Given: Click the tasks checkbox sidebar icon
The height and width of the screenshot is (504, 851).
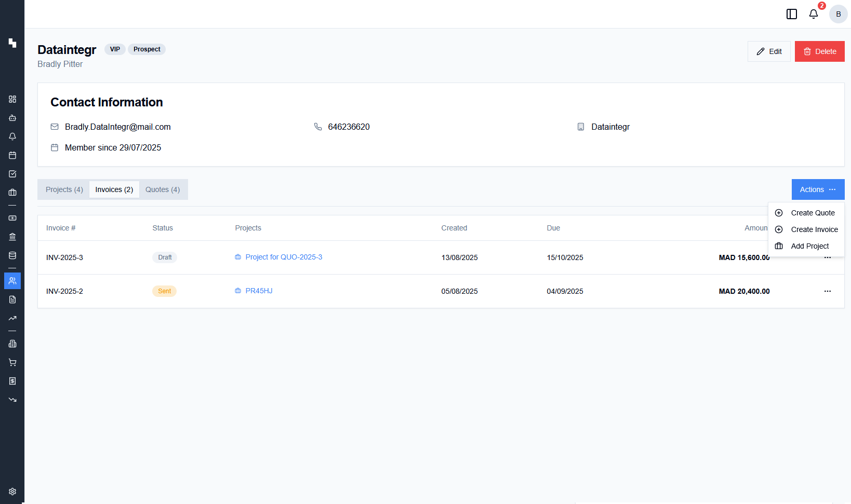Looking at the screenshot, I should pyautogui.click(x=12, y=174).
